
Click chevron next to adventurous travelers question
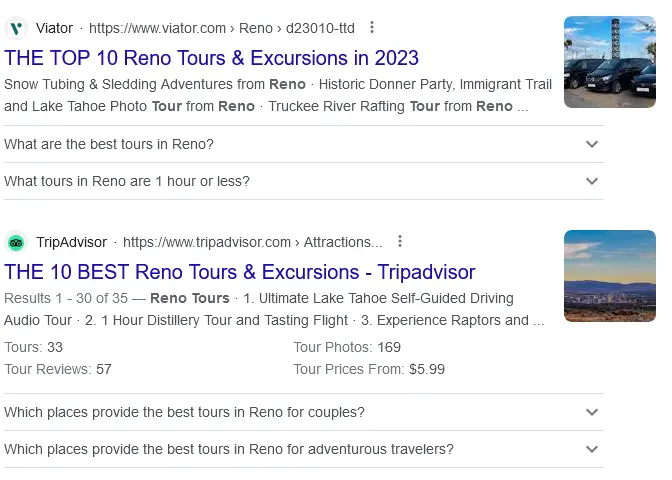[592, 449]
